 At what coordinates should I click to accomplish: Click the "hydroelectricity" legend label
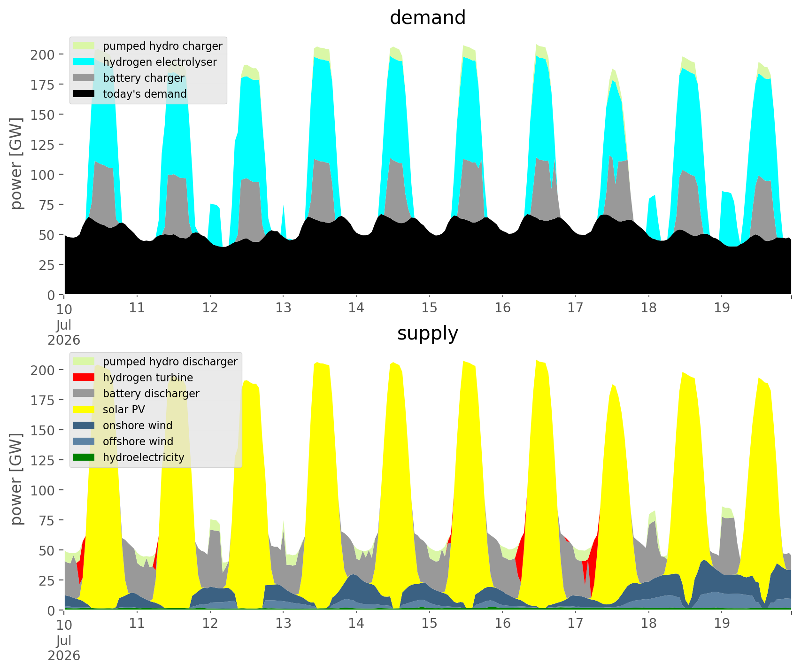coord(144,457)
